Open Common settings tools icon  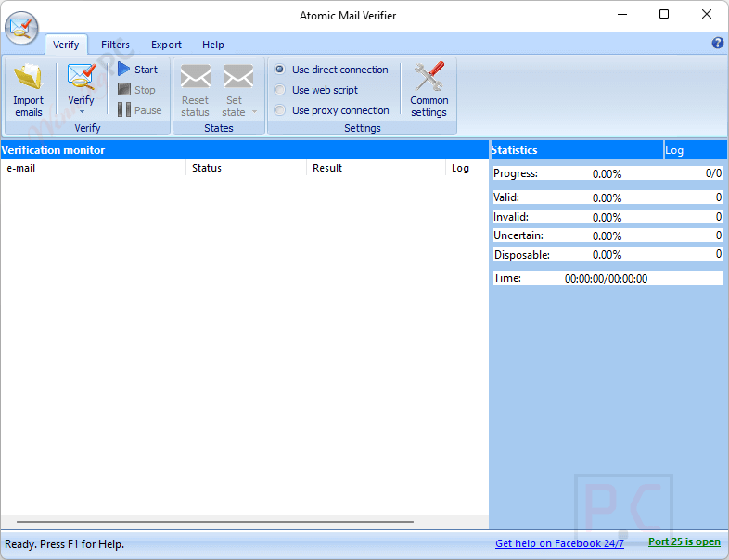click(x=429, y=76)
